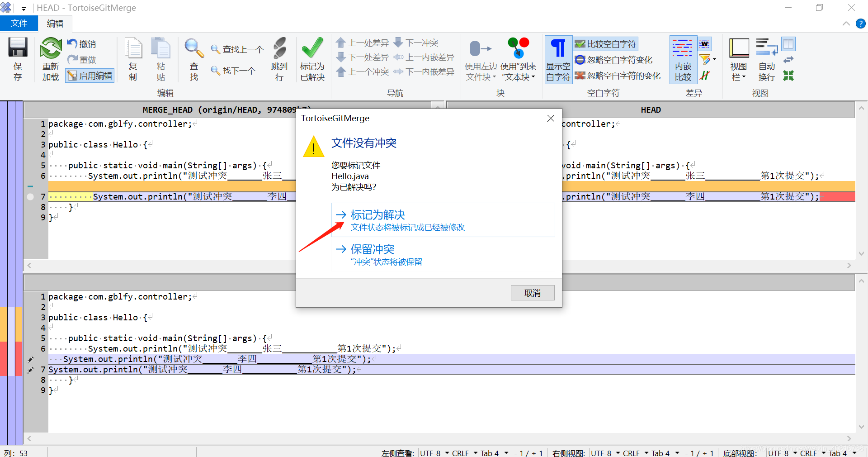Viewport: 868px width, 457px height.
Task: Open the right view CRLF dropdown
Action: click(636, 453)
